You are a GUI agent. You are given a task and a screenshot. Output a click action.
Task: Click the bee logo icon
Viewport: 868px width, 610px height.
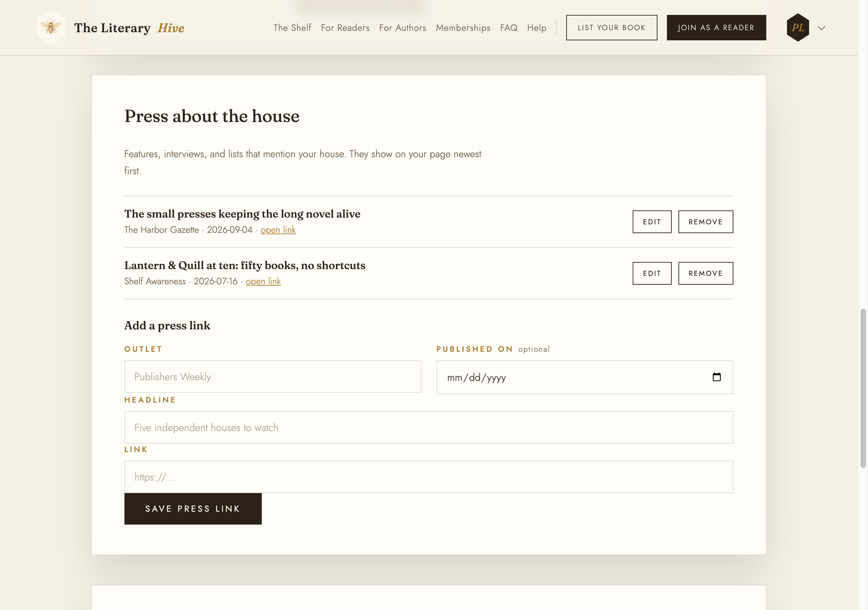click(51, 27)
